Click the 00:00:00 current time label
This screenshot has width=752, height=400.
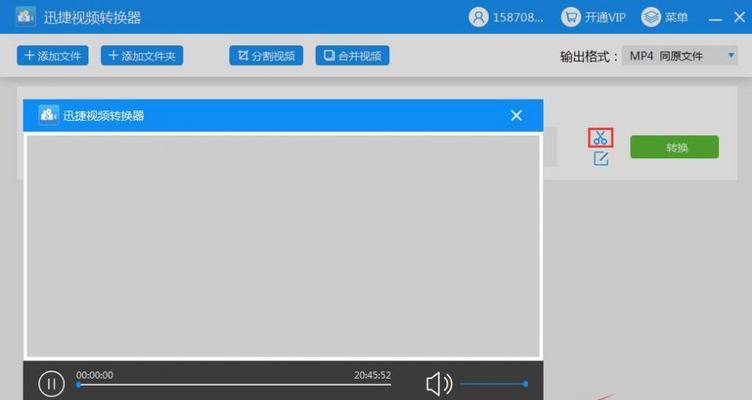click(x=94, y=375)
